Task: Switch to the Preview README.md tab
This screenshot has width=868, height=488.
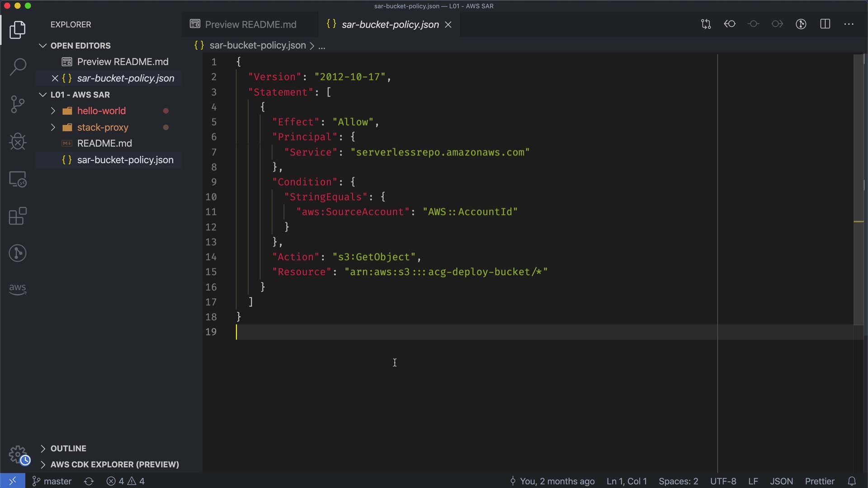Action: tap(250, 24)
